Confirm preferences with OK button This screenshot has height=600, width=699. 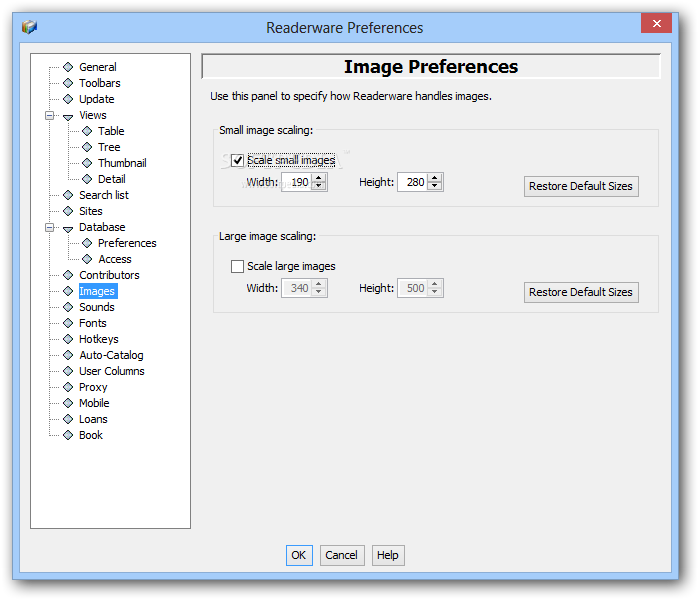click(299, 555)
